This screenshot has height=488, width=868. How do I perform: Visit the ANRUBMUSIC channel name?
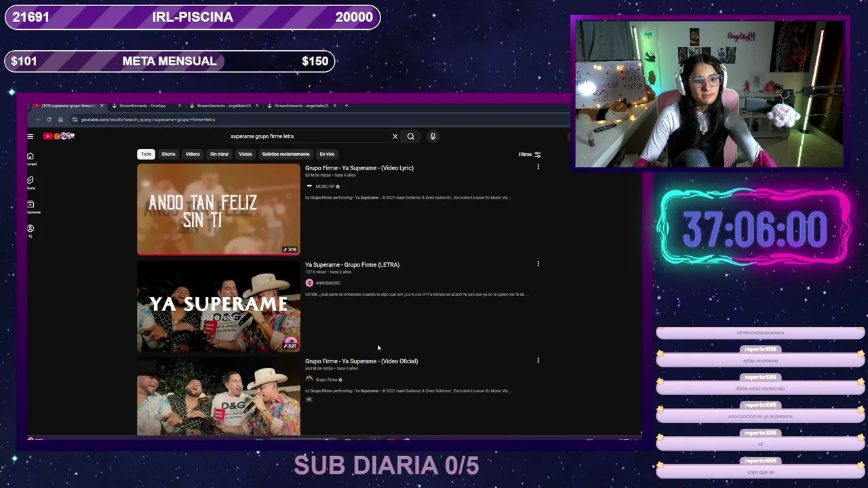pyautogui.click(x=328, y=283)
